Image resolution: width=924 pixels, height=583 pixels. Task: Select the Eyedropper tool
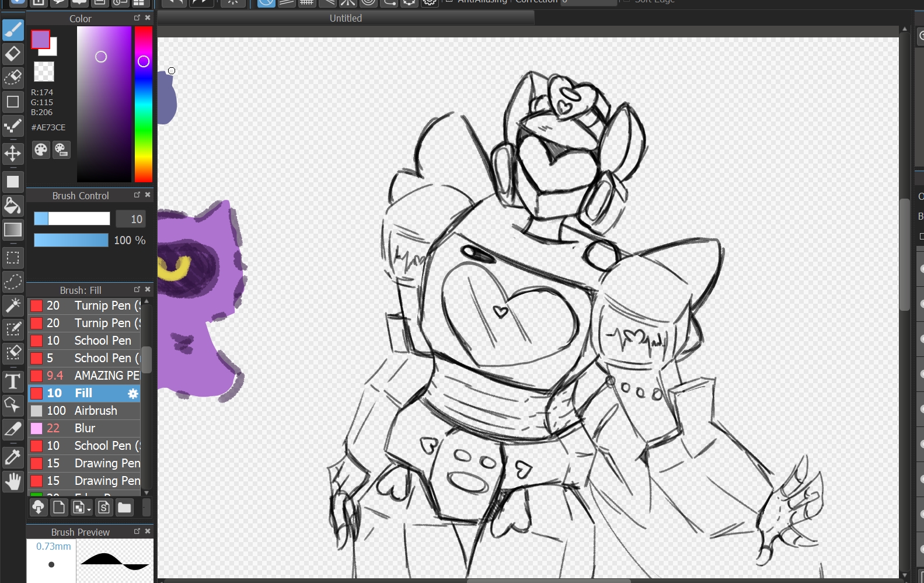click(x=13, y=456)
